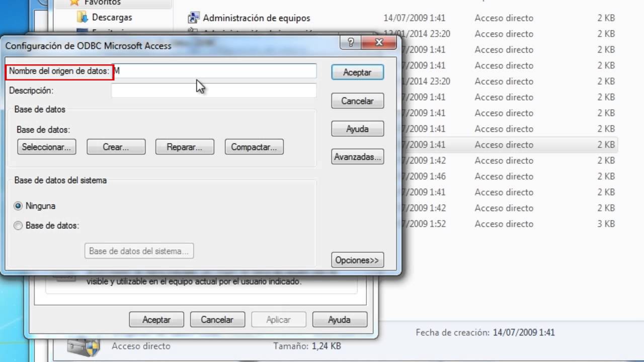Select the Administración de equipos file name

point(257,18)
